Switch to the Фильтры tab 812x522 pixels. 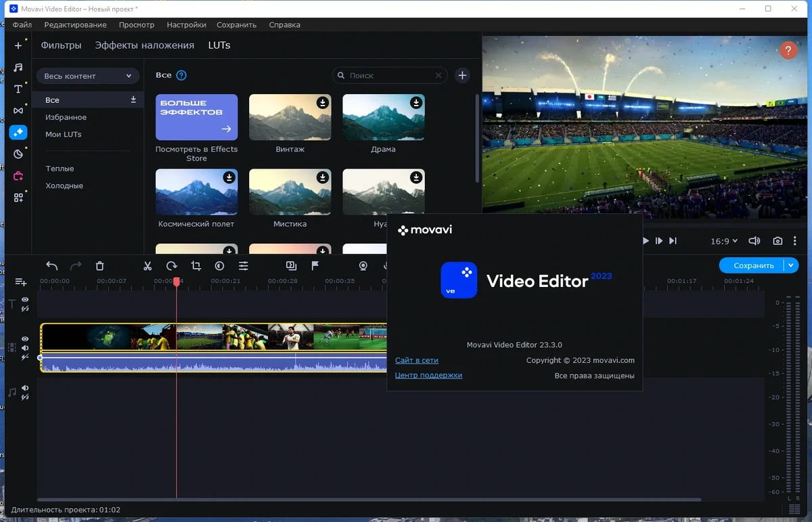pyautogui.click(x=61, y=45)
